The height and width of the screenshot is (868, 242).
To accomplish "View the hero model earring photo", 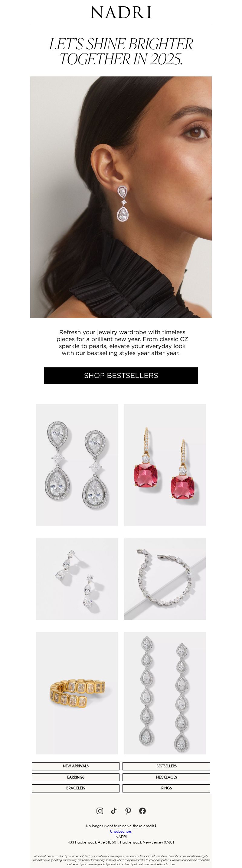I will [121, 197].
